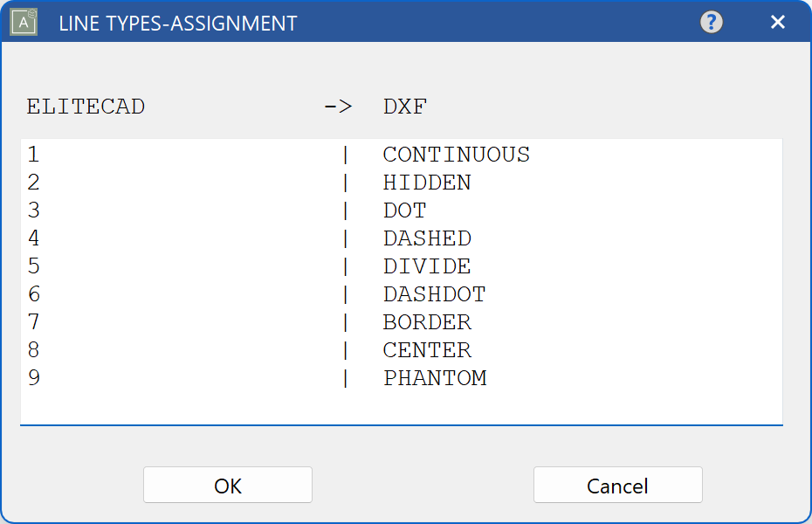812x524 pixels.
Task: Click the ELITECAD column header label
Action: (x=86, y=106)
